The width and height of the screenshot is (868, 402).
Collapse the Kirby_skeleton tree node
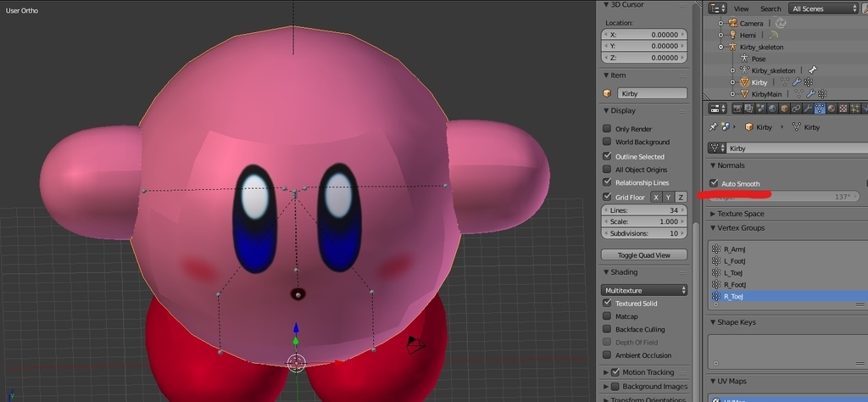[721, 47]
